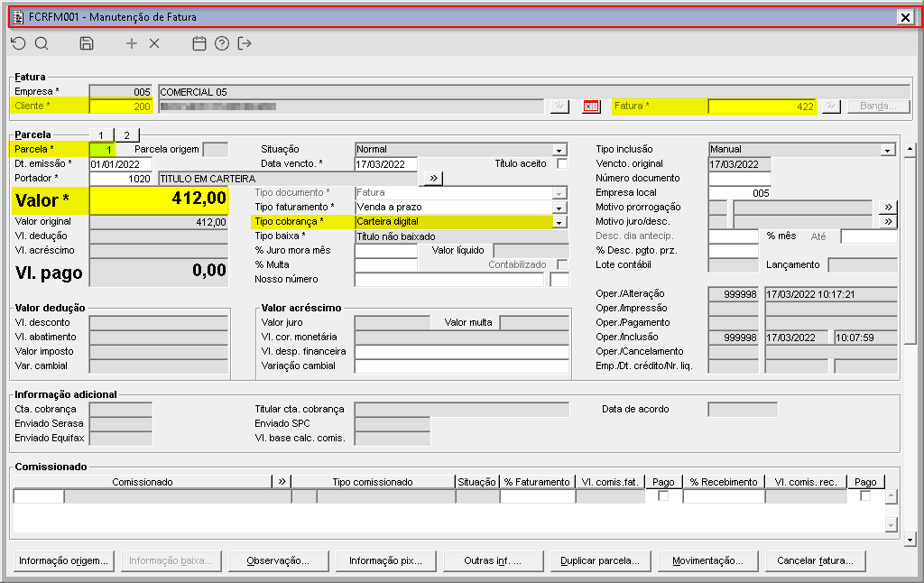Click the Variação cambial input field
The height and width of the screenshot is (583, 924).
461,366
